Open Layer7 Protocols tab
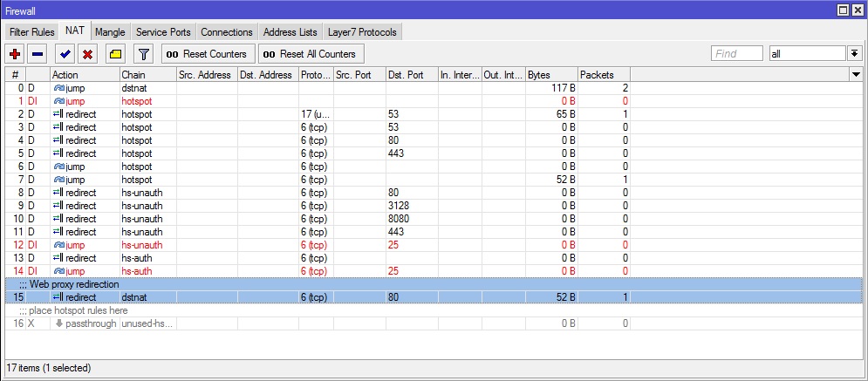Viewport: 868px width, 381px height. tap(362, 32)
